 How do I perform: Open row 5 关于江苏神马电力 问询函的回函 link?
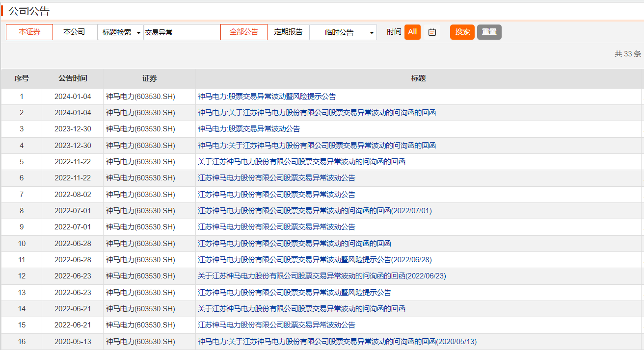click(301, 162)
